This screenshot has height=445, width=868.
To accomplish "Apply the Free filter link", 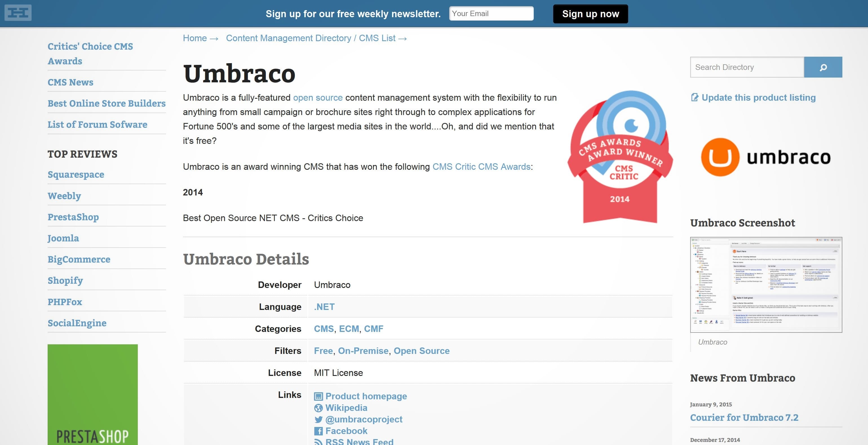I will (324, 351).
